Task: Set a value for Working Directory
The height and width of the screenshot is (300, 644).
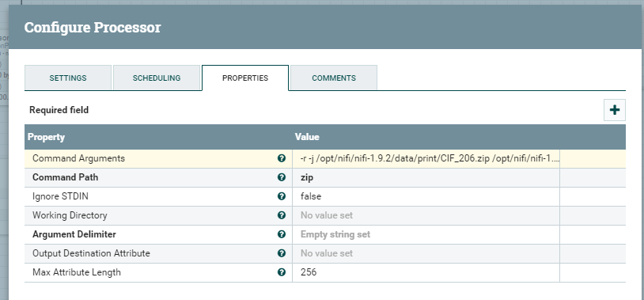Action: (426, 215)
